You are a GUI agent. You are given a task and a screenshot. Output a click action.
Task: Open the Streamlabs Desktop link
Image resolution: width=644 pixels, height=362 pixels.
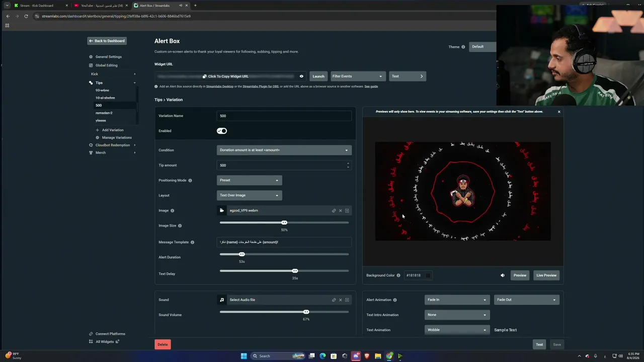click(x=220, y=86)
